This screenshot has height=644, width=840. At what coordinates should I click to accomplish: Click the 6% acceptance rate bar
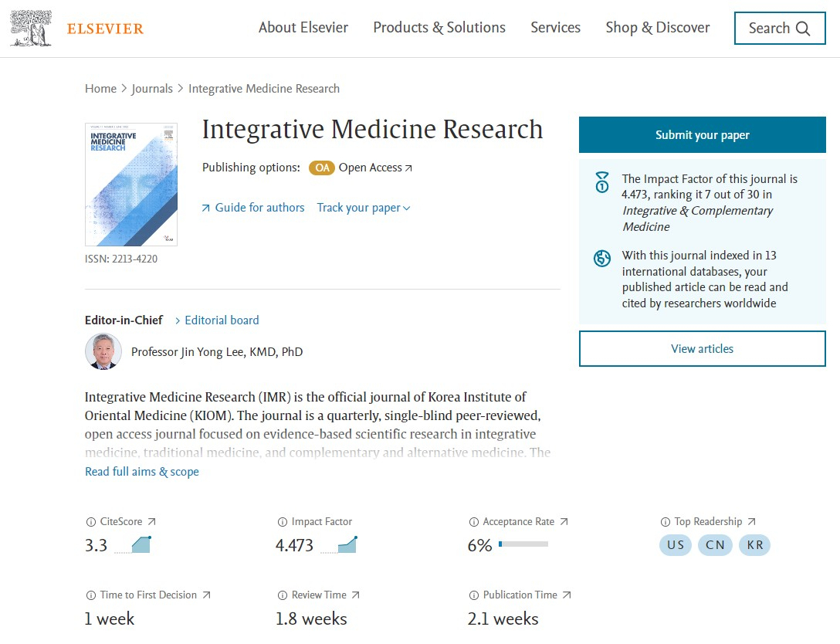click(x=523, y=544)
